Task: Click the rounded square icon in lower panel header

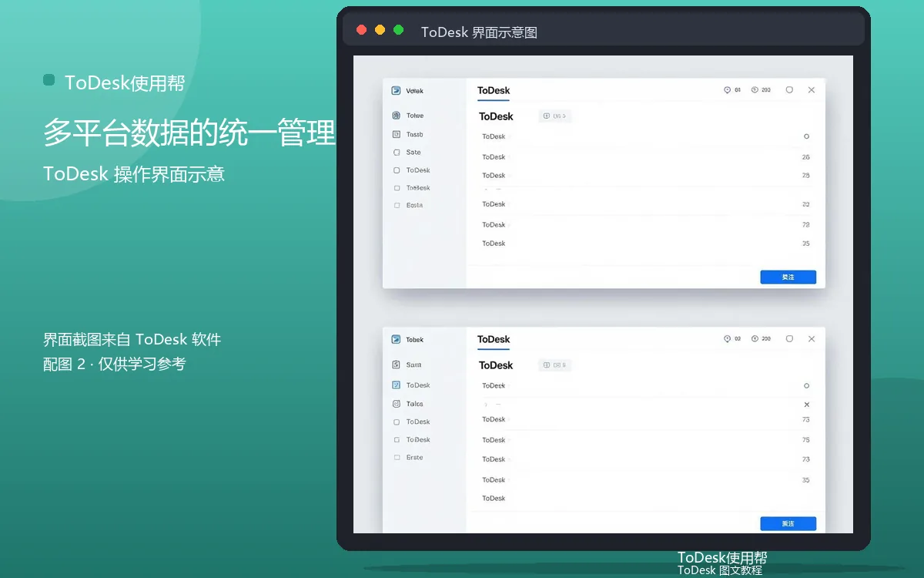Action: pyautogui.click(x=789, y=339)
